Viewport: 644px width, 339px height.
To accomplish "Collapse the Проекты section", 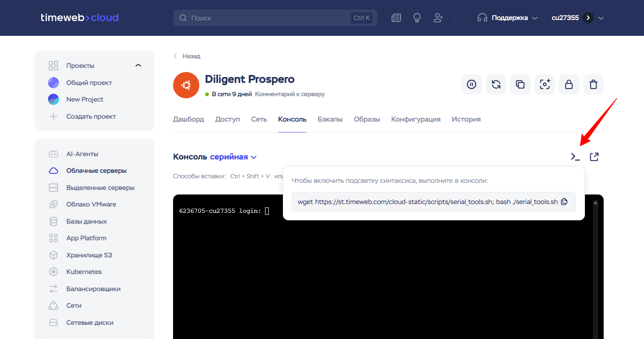I will pos(138,65).
